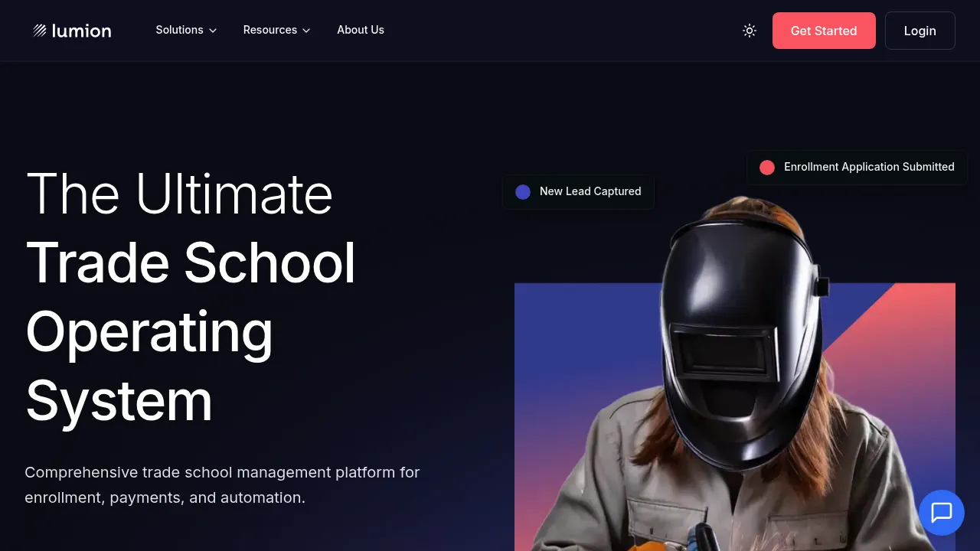Click the Login button
980x551 pixels.
(x=920, y=31)
